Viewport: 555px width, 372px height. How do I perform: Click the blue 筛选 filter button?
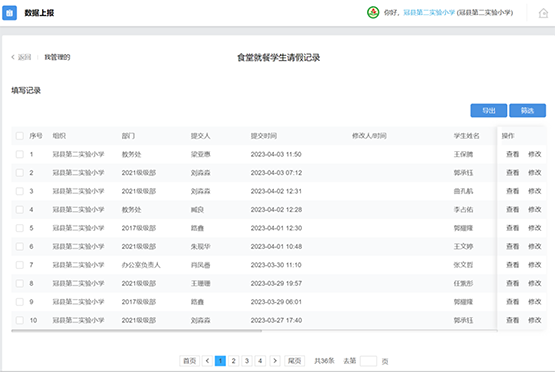point(527,110)
